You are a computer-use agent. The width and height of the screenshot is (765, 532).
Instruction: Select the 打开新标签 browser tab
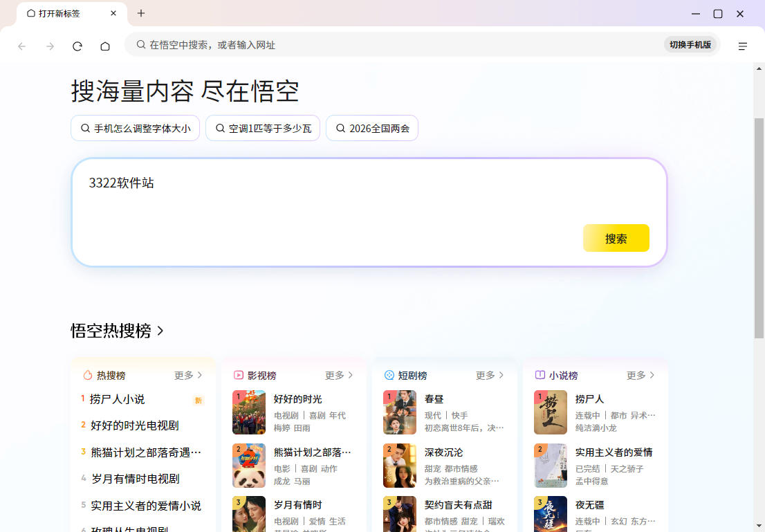pos(62,13)
